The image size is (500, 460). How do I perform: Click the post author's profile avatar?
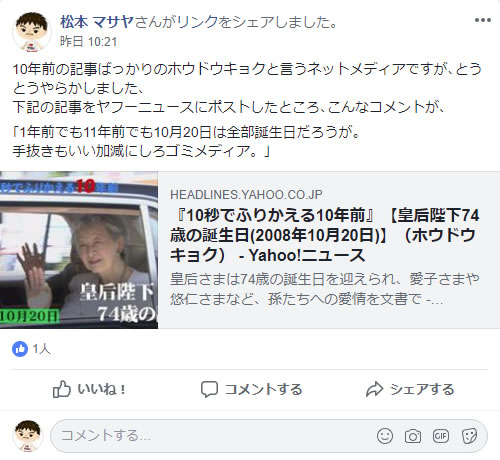pyautogui.click(x=32, y=32)
